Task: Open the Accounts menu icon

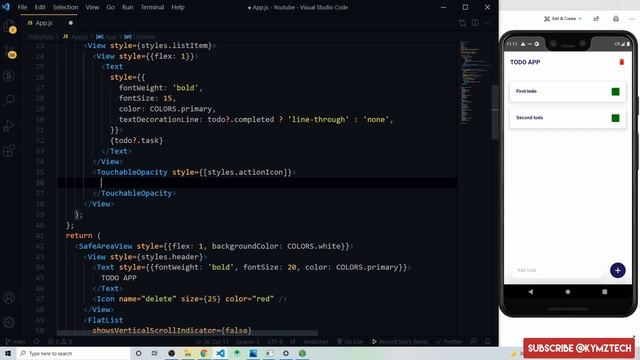Action: pyautogui.click(x=9, y=298)
